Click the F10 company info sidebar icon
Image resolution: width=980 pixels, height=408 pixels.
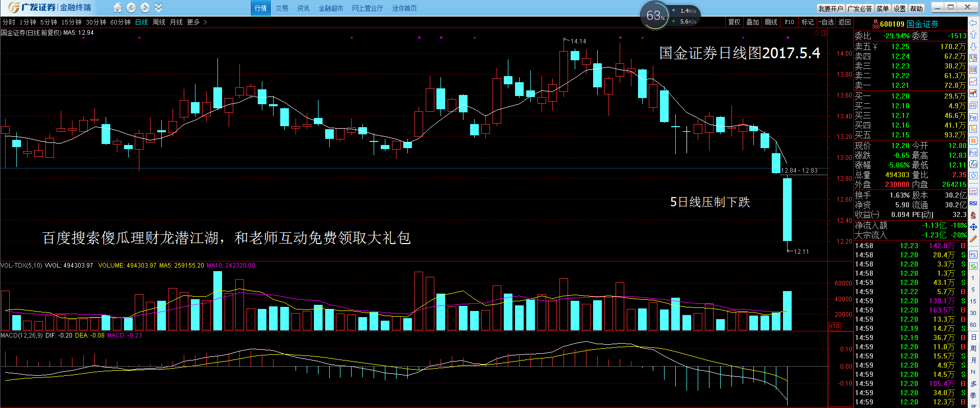(x=973, y=117)
